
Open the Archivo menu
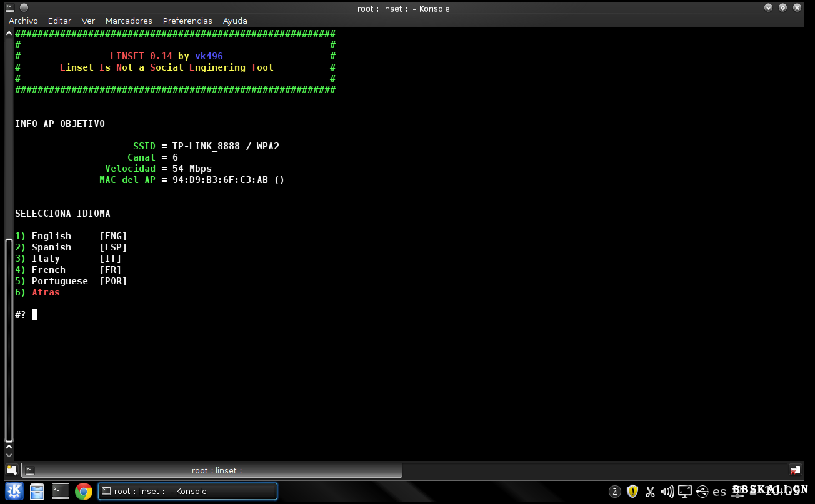coord(23,21)
